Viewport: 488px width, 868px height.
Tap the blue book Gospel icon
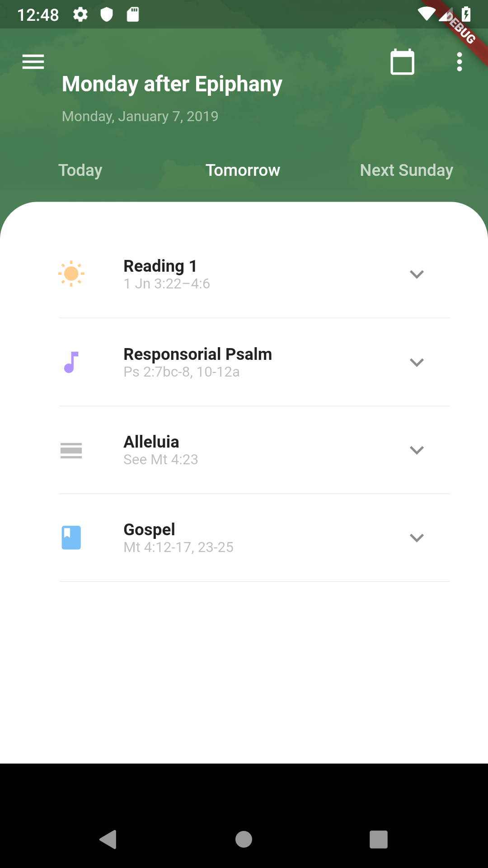[71, 538]
